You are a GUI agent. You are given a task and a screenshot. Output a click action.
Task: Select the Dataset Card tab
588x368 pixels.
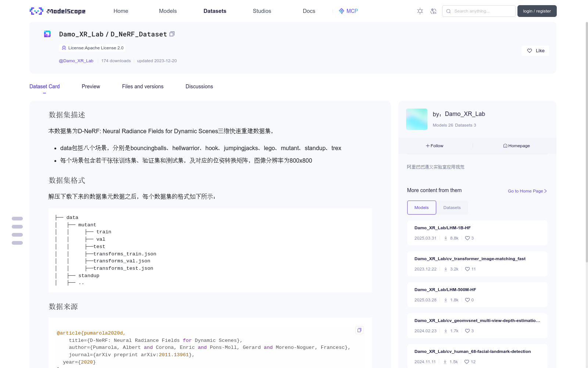point(44,86)
